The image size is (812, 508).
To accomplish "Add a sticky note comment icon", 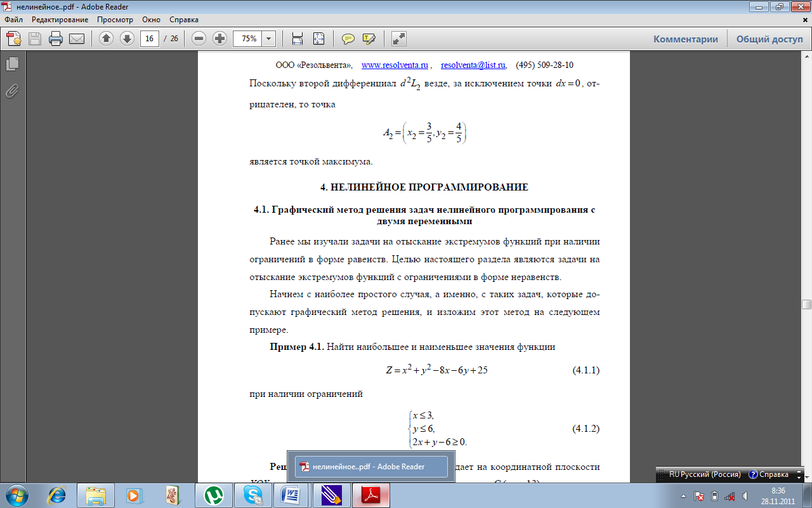I will coord(348,39).
